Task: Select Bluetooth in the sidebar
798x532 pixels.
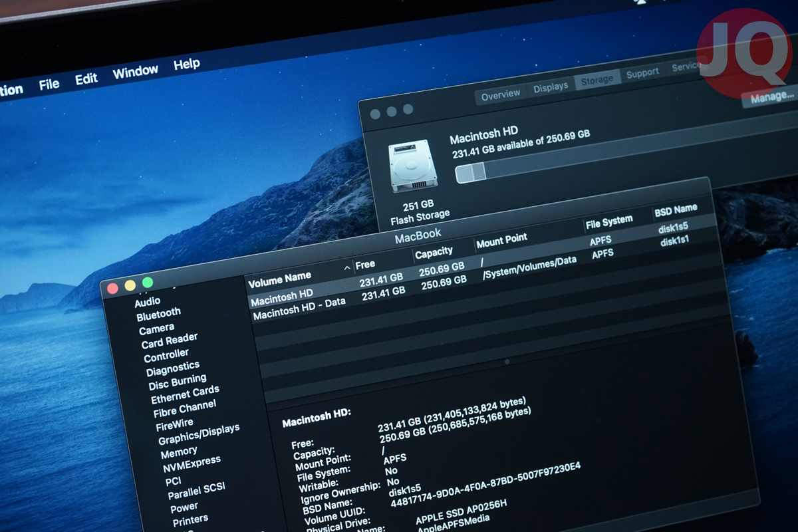Action: pyautogui.click(x=159, y=315)
